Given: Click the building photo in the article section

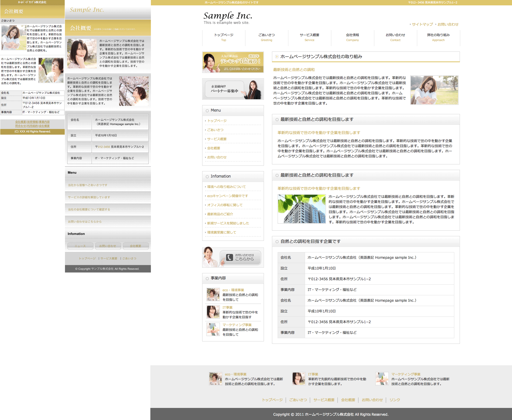Looking at the screenshot, I should pyautogui.click(x=302, y=209).
